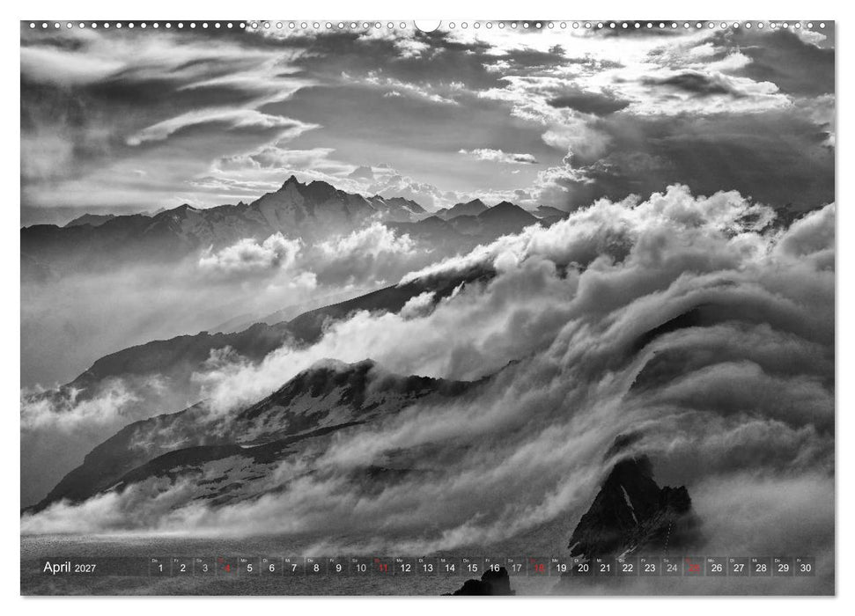Screen dimensions: 855x616
Task: Select date 30 in the calendar strip
Action: (x=806, y=567)
